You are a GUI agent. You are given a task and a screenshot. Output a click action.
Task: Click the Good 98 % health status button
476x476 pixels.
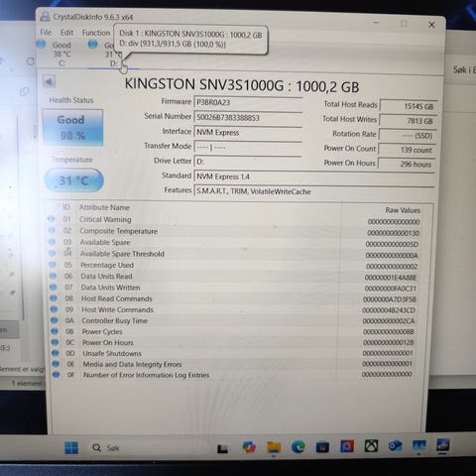[x=72, y=128]
